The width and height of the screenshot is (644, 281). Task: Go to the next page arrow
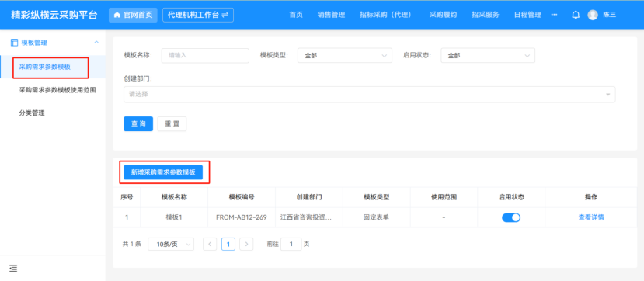coord(246,244)
